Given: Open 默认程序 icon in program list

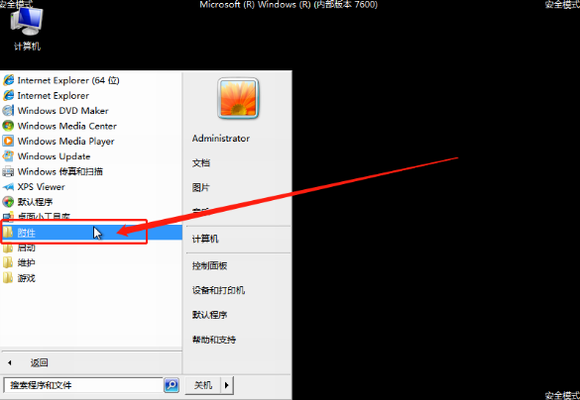Looking at the screenshot, I should [8, 202].
